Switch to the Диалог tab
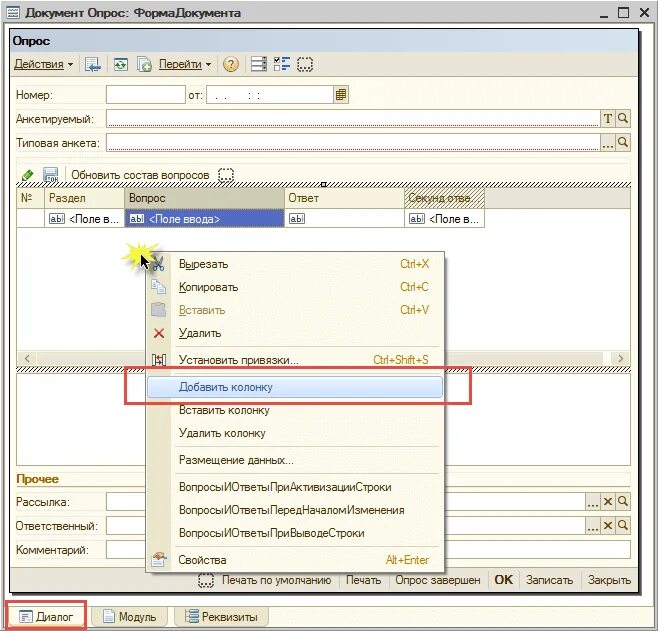This screenshot has height=631, width=658. click(x=46, y=617)
